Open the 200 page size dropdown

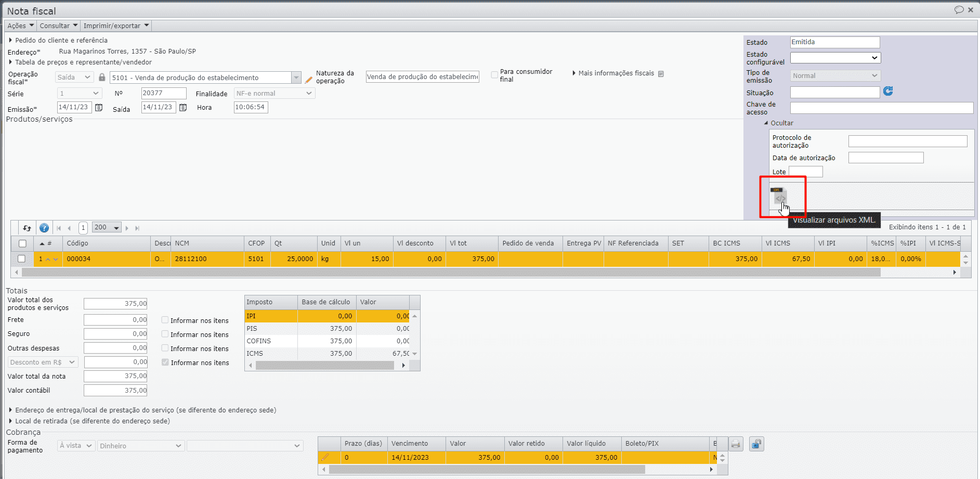pos(107,228)
